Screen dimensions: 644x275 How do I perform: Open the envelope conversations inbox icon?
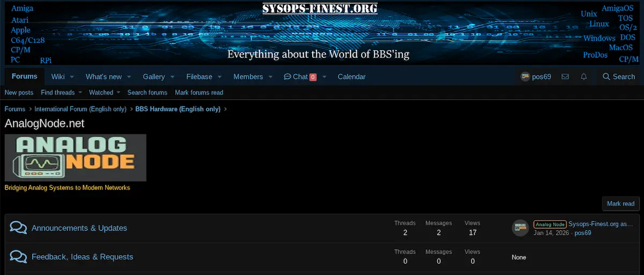coord(565,77)
